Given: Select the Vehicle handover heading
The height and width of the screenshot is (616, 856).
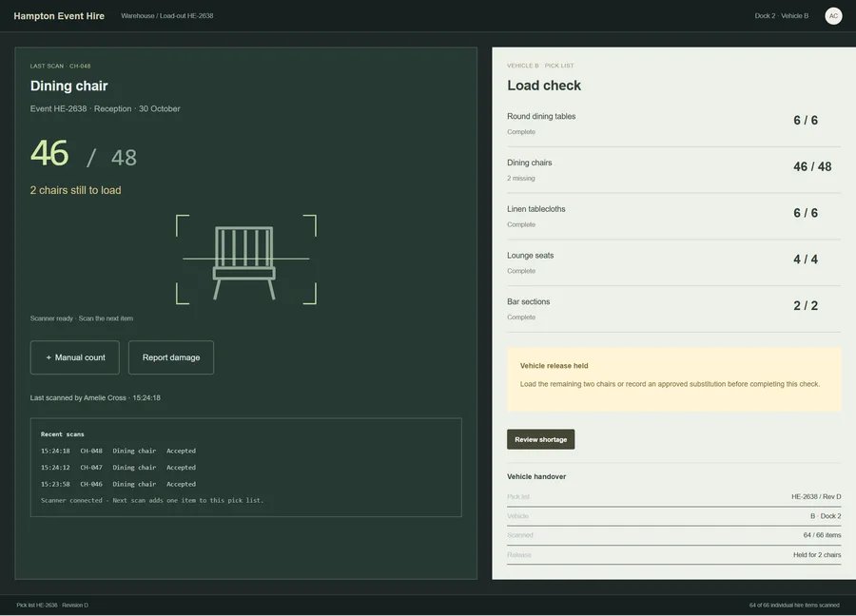Looking at the screenshot, I should tap(536, 476).
